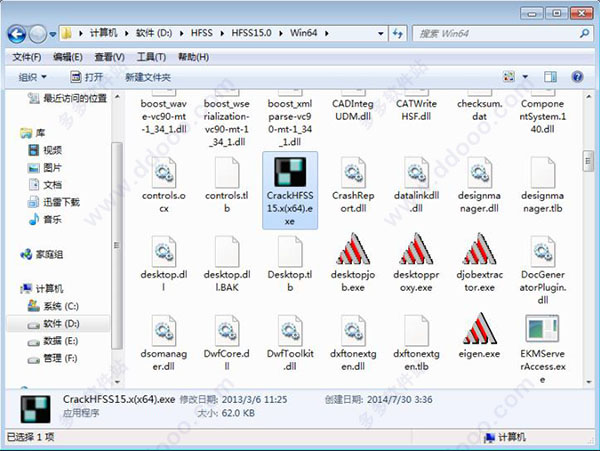The width and height of the screenshot is (600, 451).
Task: Click HFSS in the address path
Action: (202, 33)
